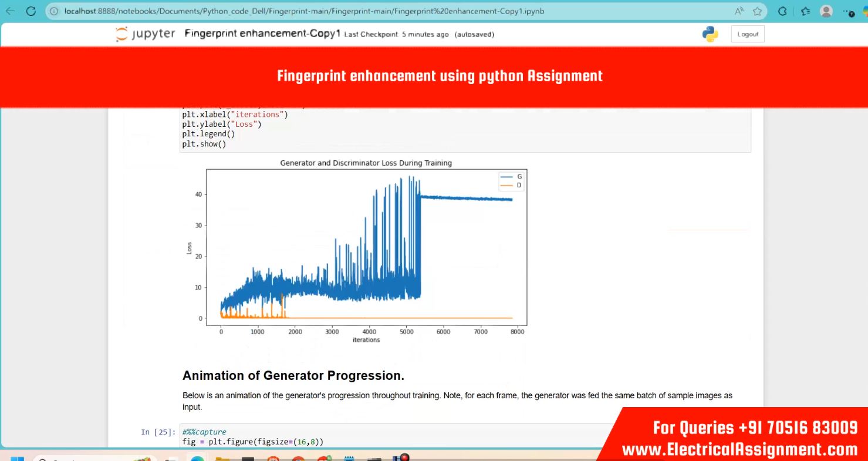Open the favorites list icon
Screen dimensions: 868x461
pos(805,11)
